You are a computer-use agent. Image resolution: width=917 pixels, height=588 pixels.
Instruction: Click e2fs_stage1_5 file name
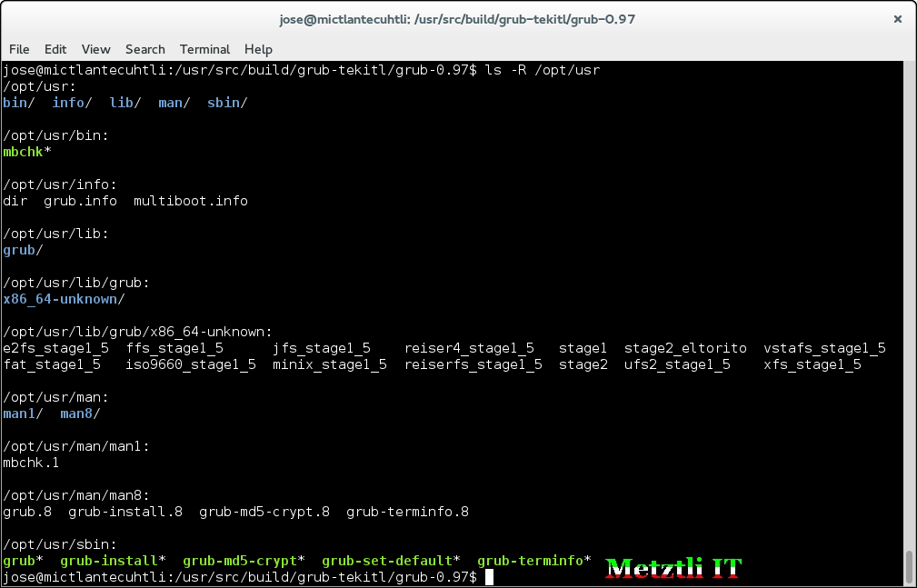55,349
